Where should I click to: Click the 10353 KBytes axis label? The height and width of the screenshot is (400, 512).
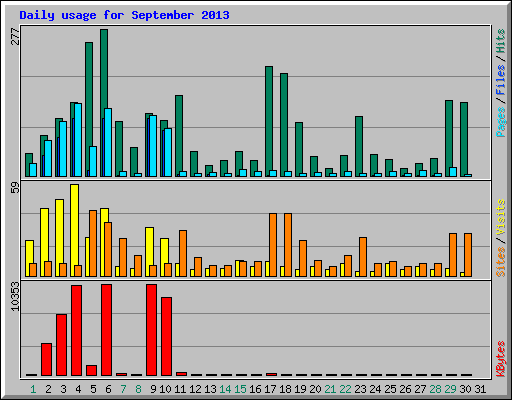click(15, 296)
